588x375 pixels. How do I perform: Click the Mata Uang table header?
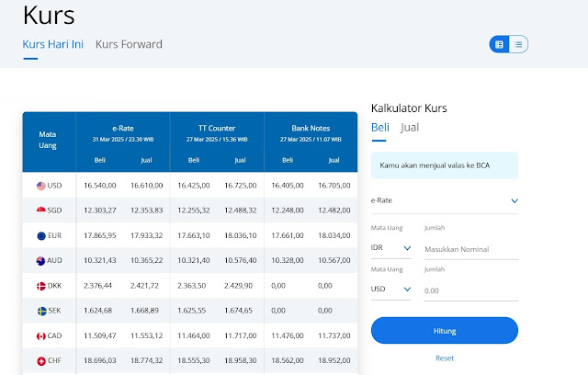[x=48, y=140]
